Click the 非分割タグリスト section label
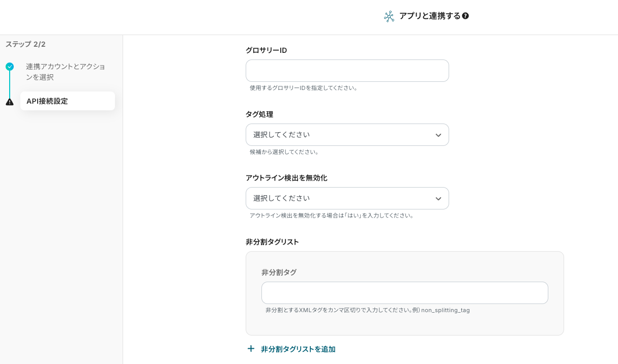 click(x=272, y=242)
